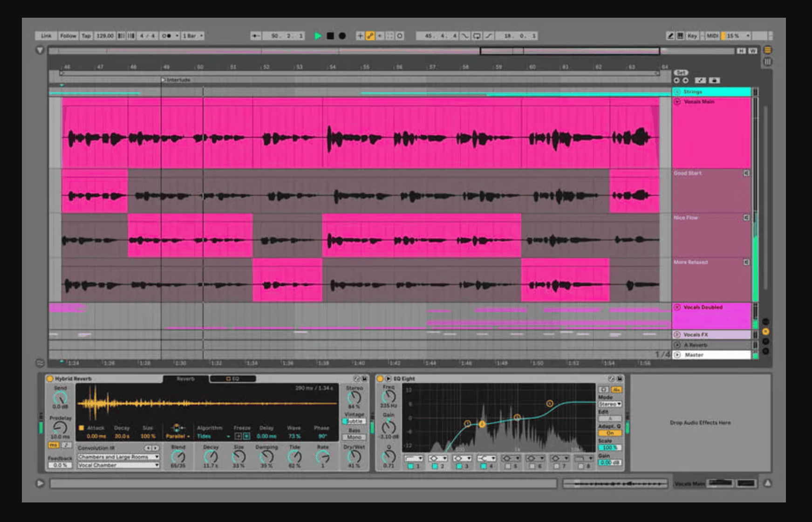Open the 1 Bar quantization dropdown
The image size is (812, 522).
point(192,36)
